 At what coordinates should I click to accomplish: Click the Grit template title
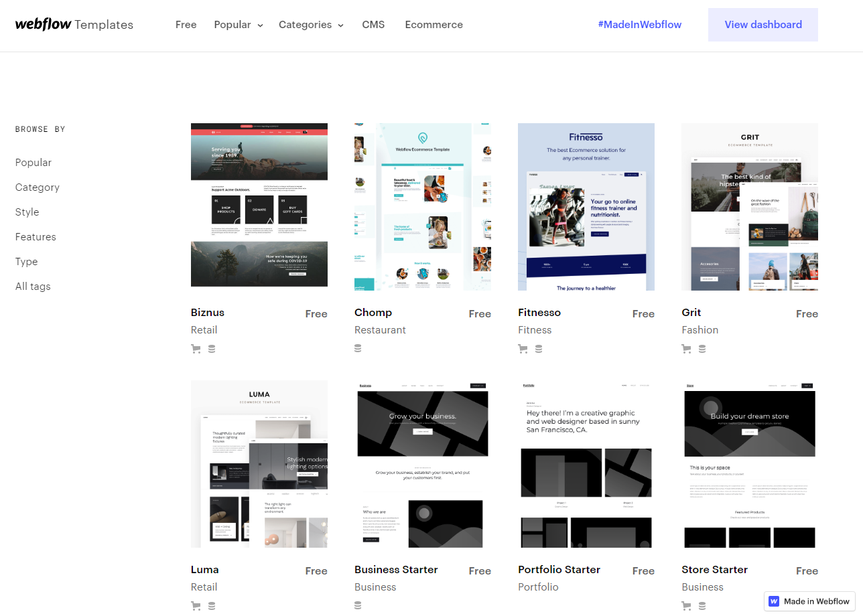pyautogui.click(x=691, y=313)
